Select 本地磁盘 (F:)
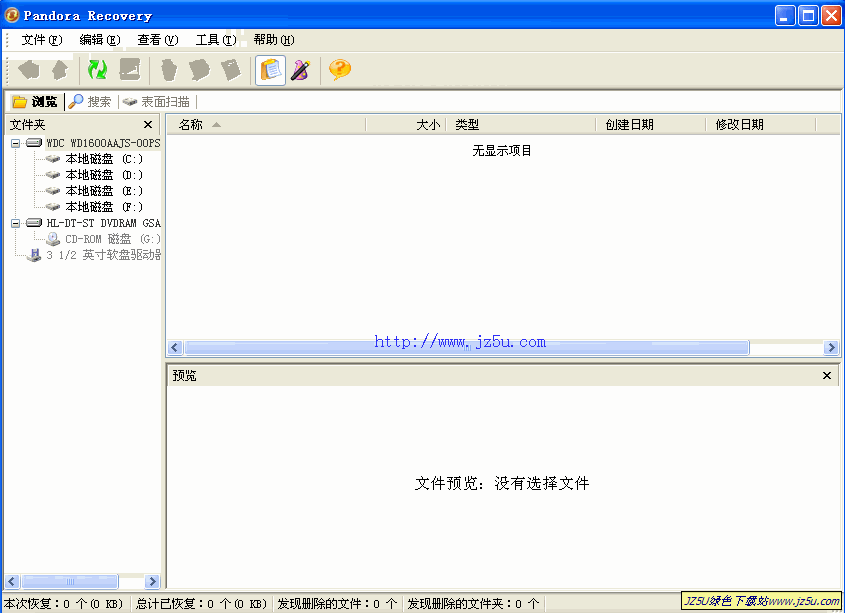Screen dimensions: 845x613 104,207
